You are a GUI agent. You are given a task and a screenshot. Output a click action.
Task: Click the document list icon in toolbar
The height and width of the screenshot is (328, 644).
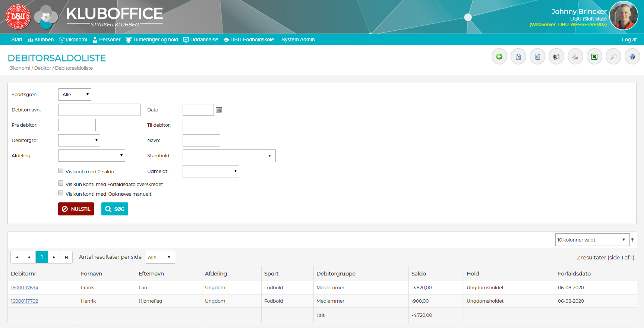click(x=518, y=57)
